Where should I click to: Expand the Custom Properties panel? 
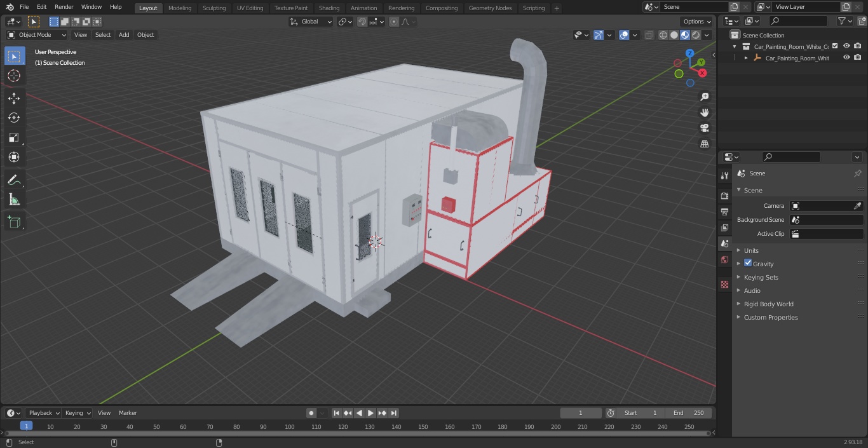[771, 317]
